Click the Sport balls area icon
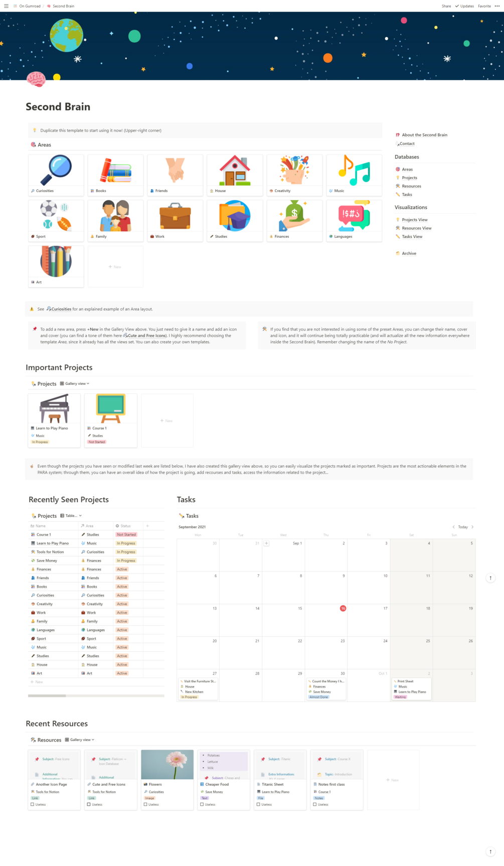This screenshot has height=866, width=504. pos(56,216)
